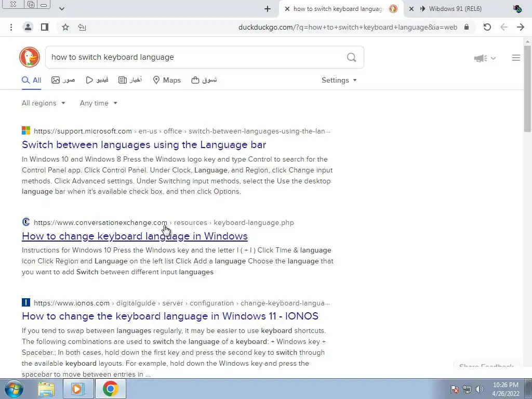Open the Windows Start button
The width and height of the screenshot is (532, 399).
[x=14, y=389]
